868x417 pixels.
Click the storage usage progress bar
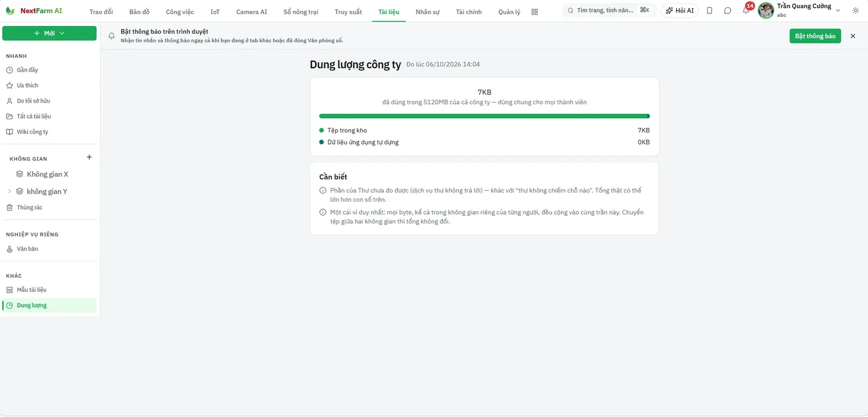click(x=484, y=116)
